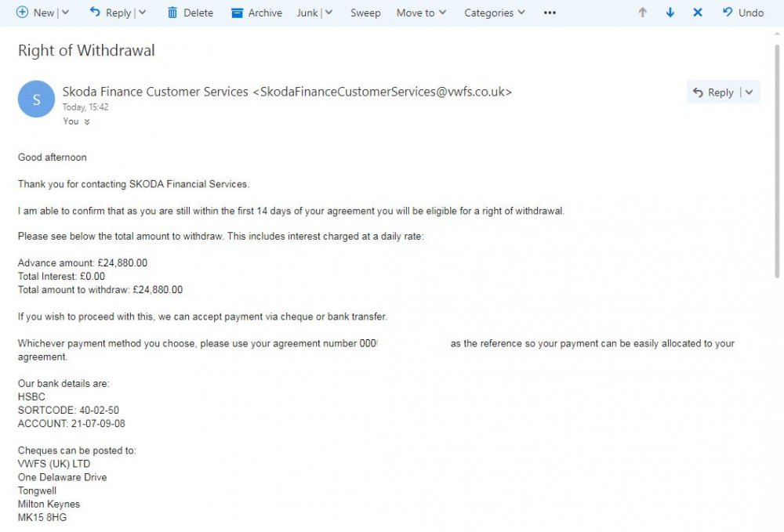This screenshot has height=532, width=784.
Task: Click the Advance amount: £24,880.00 line
Action: tap(82, 262)
